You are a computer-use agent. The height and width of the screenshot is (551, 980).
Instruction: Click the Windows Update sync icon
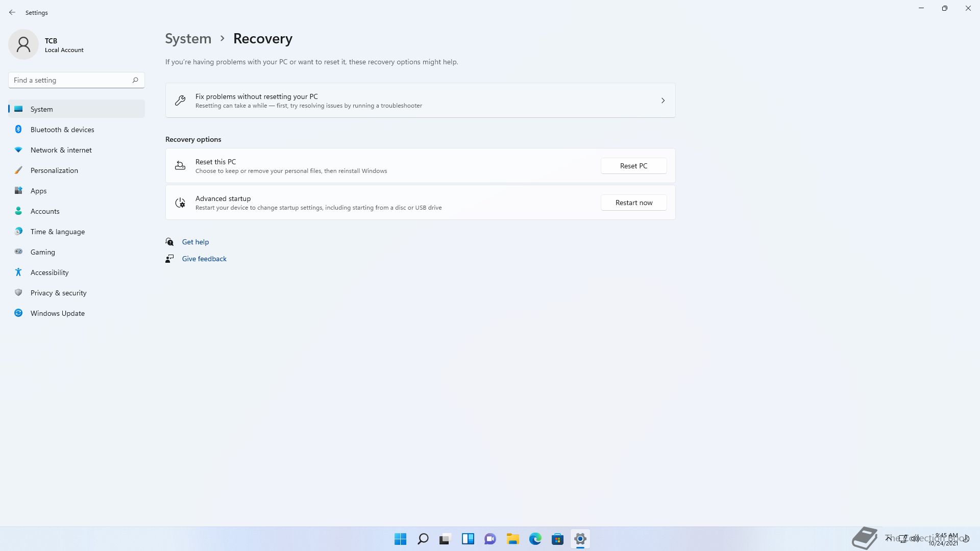click(18, 313)
